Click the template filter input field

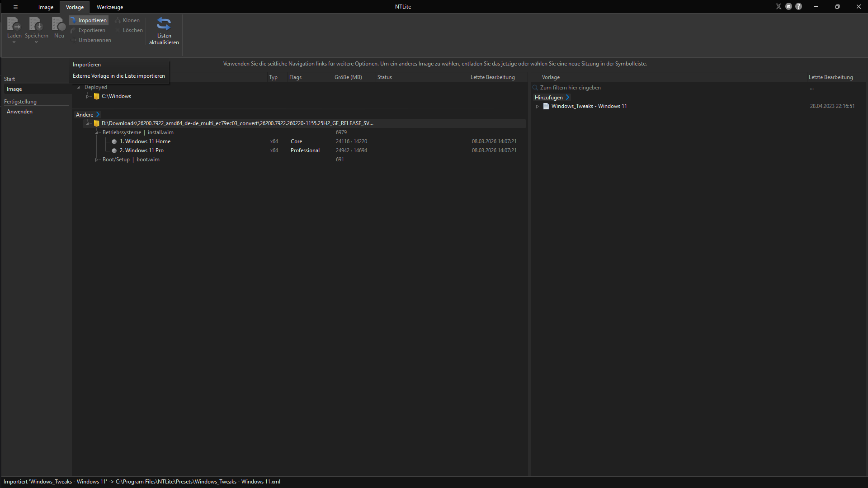(x=669, y=88)
